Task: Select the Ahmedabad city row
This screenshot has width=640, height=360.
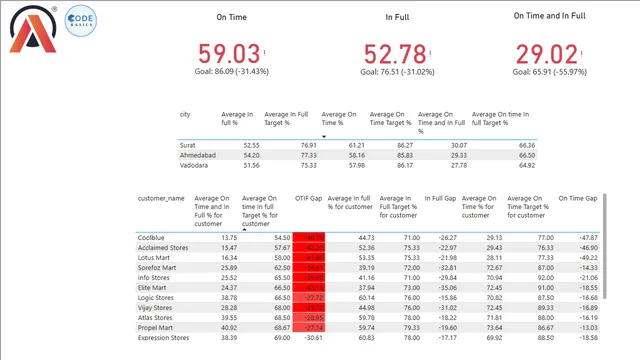Action: tap(357, 155)
